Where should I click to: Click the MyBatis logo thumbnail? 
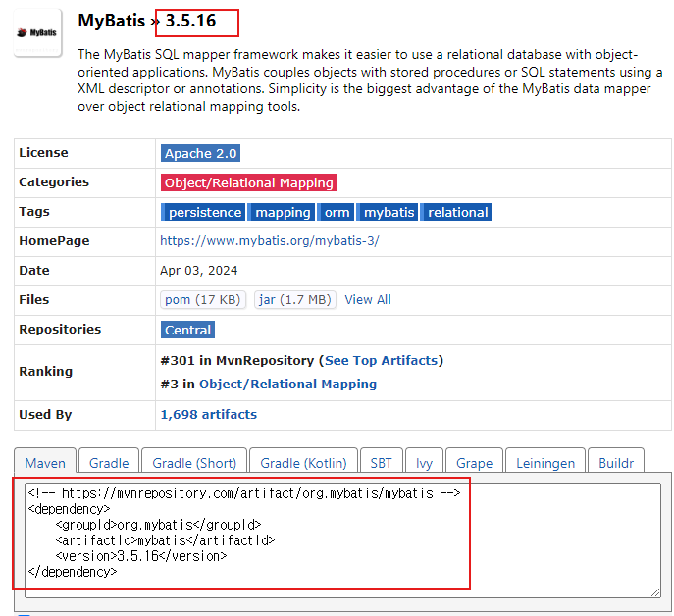pyautogui.click(x=38, y=33)
